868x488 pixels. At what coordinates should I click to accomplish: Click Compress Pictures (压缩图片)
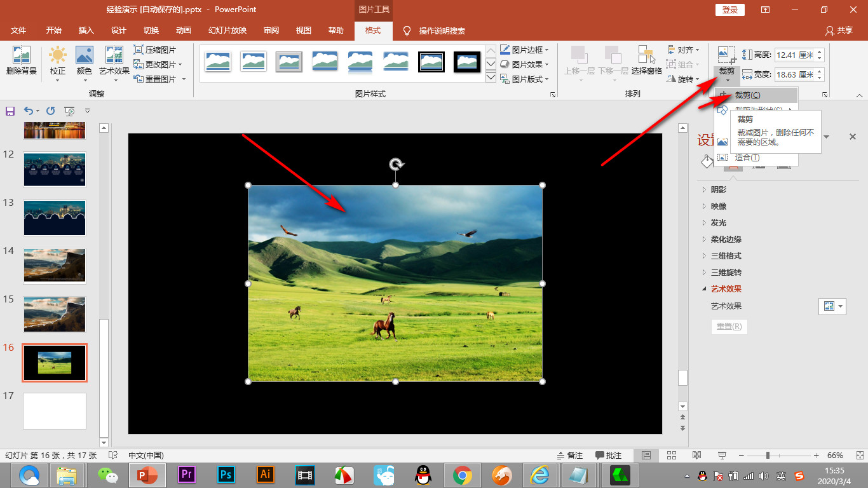[155, 50]
